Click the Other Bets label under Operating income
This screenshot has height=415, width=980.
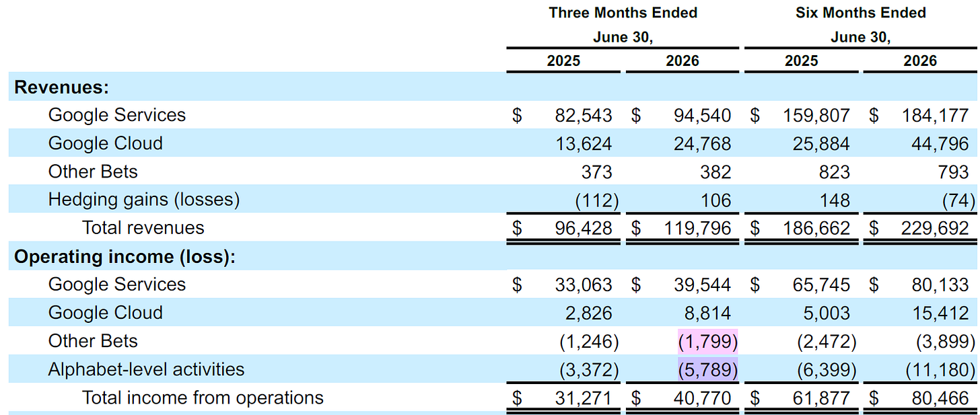click(x=93, y=341)
